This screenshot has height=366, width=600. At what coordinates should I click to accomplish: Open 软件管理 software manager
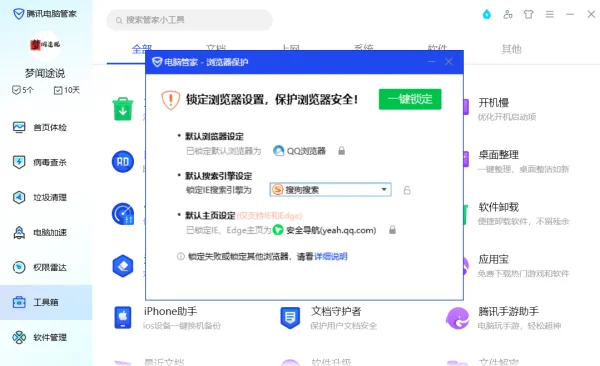46,337
